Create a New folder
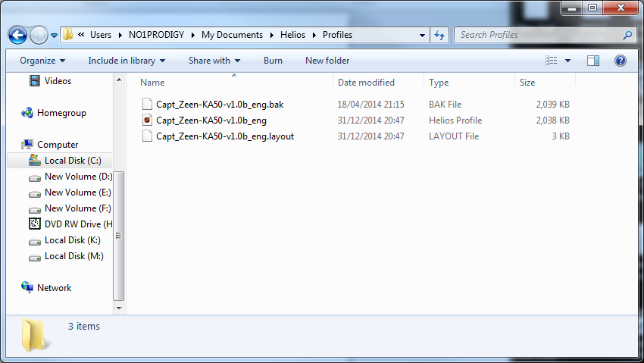Screen dimensions: 644x363 [x=327, y=61]
